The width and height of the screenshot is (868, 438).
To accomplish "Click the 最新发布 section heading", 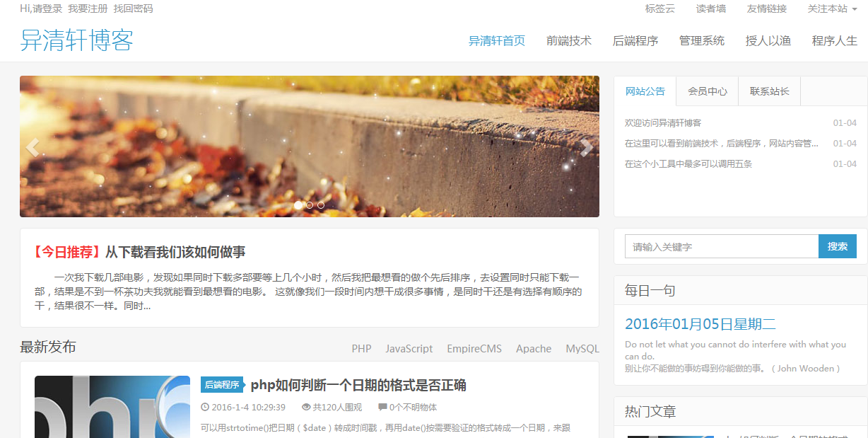I will pyautogui.click(x=48, y=347).
